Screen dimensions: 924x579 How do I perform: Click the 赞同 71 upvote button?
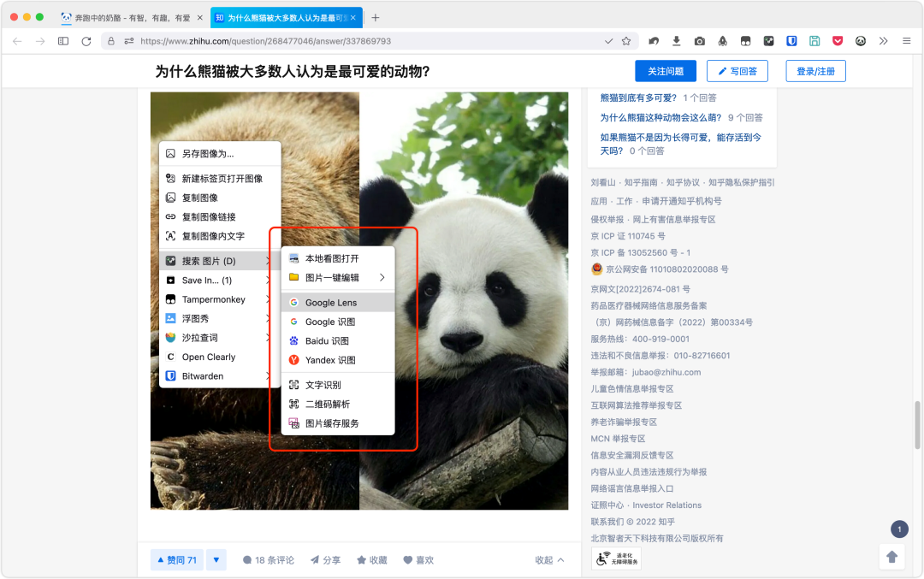tap(177, 559)
